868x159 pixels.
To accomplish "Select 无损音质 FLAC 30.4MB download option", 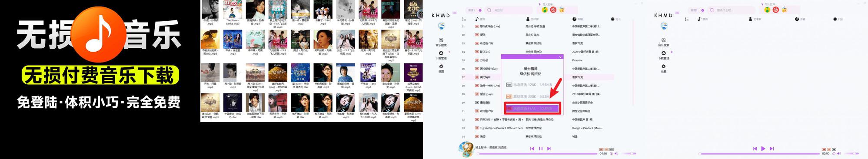I will pyautogui.click(x=532, y=108).
